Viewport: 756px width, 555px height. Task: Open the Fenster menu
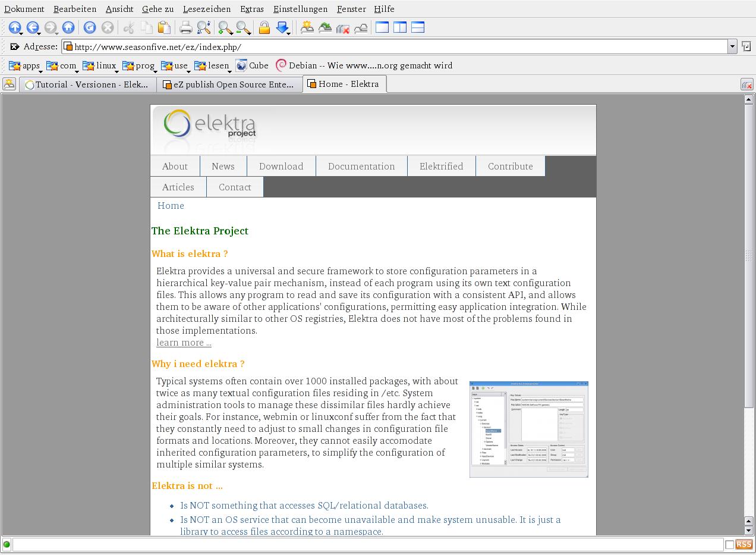tap(351, 9)
